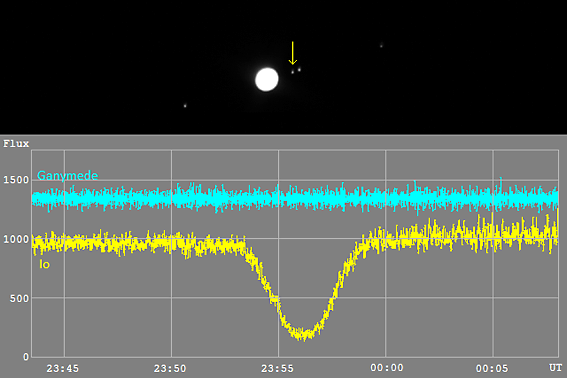Click the 1000 flux axis label
Screen dimensions: 567x378
16,239
